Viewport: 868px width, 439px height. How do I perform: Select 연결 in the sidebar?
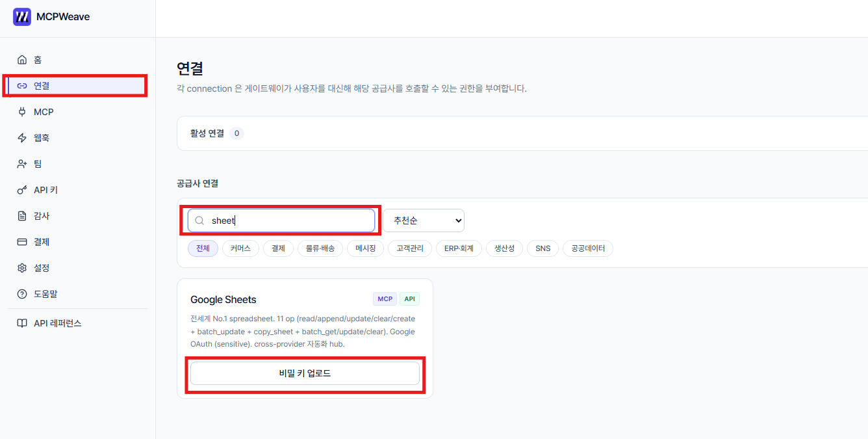coord(77,86)
